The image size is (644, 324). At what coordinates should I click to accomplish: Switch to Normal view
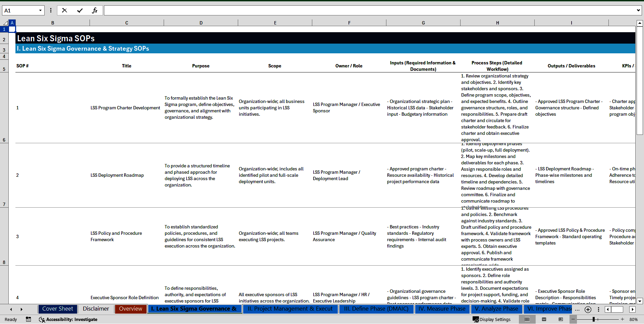point(527,319)
